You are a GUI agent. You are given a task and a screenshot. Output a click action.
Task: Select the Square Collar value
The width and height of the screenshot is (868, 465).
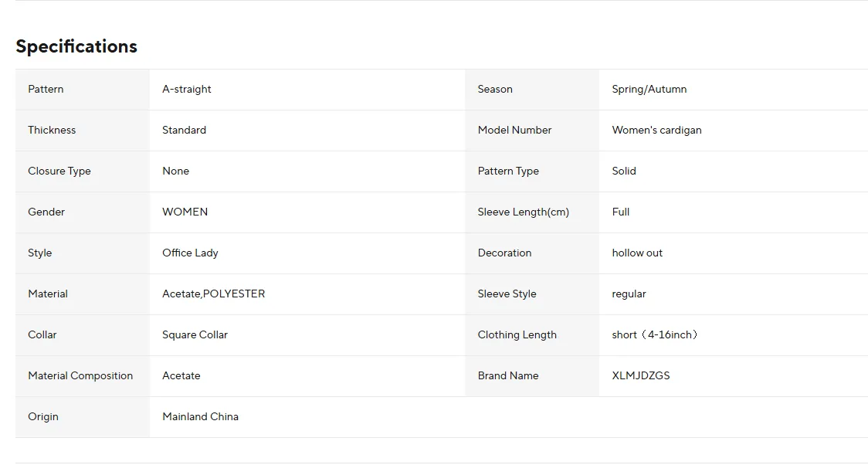pyautogui.click(x=195, y=335)
